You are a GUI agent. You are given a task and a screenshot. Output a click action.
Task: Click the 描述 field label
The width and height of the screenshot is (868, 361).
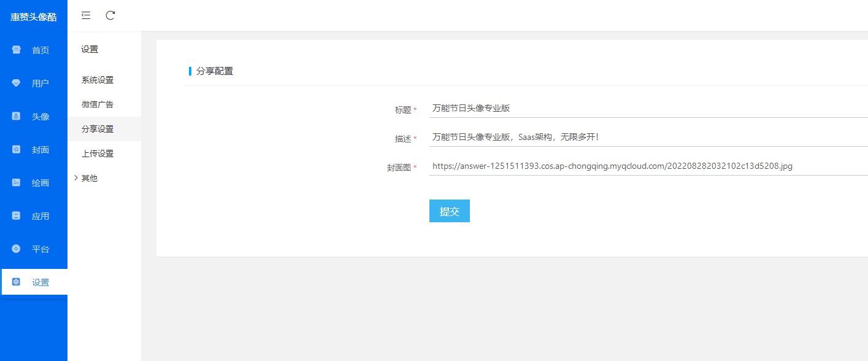point(403,139)
